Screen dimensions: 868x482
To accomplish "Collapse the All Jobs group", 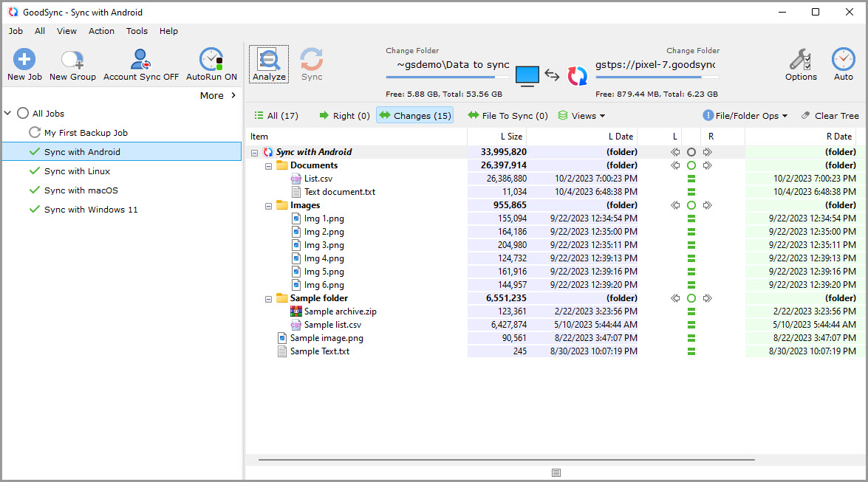I will (8, 114).
